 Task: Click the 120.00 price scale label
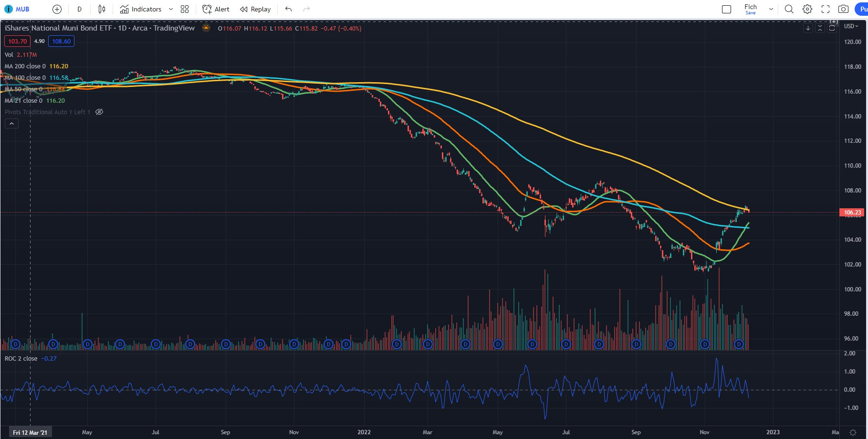click(852, 42)
